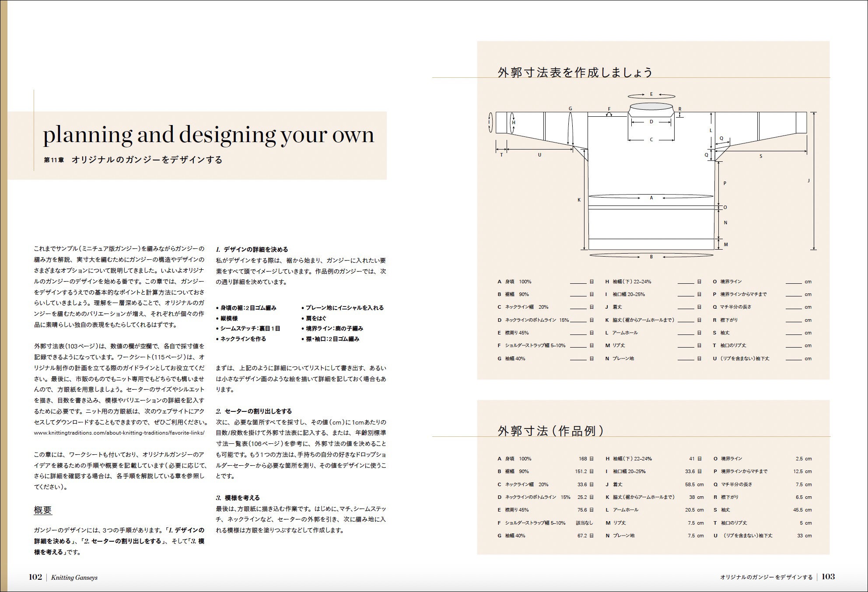
Task: Click the 外郭寸法（作品例）heading
Action: pyautogui.click(x=551, y=431)
